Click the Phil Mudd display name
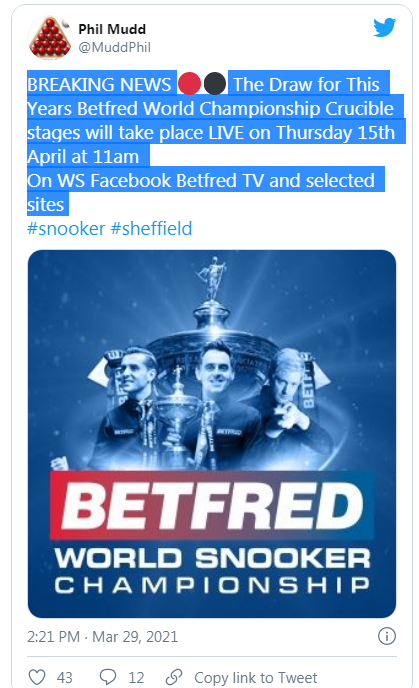This screenshot has height=688, width=419. pyautogui.click(x=112, y=29)
